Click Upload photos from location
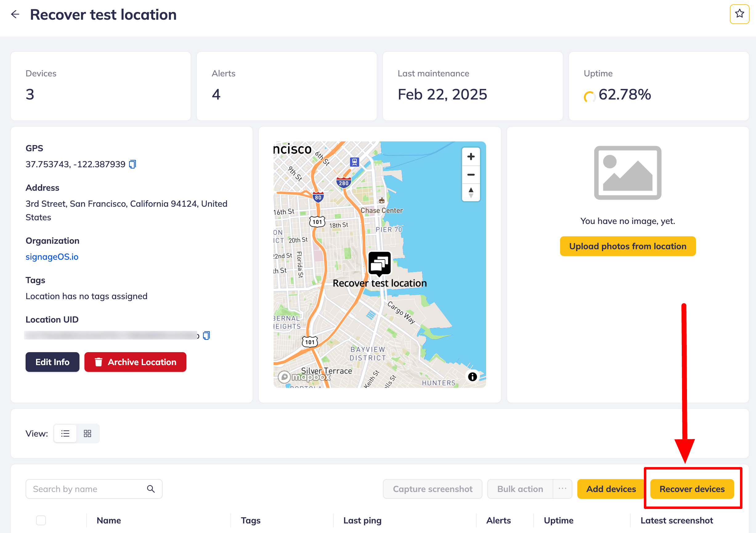The height and width of the screenshot is (533, 756). tap(628, 246)
